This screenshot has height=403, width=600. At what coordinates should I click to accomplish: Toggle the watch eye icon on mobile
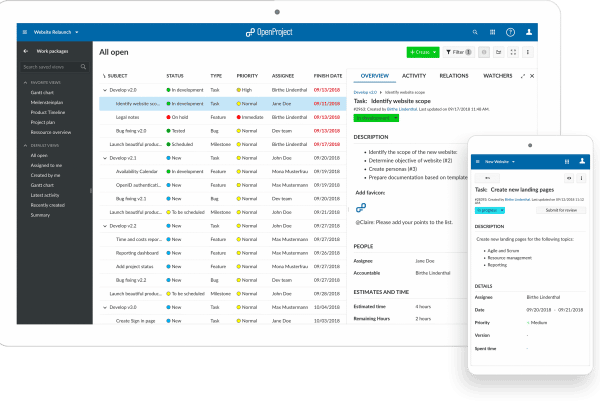pyautogui.click(x=569, y=178)
